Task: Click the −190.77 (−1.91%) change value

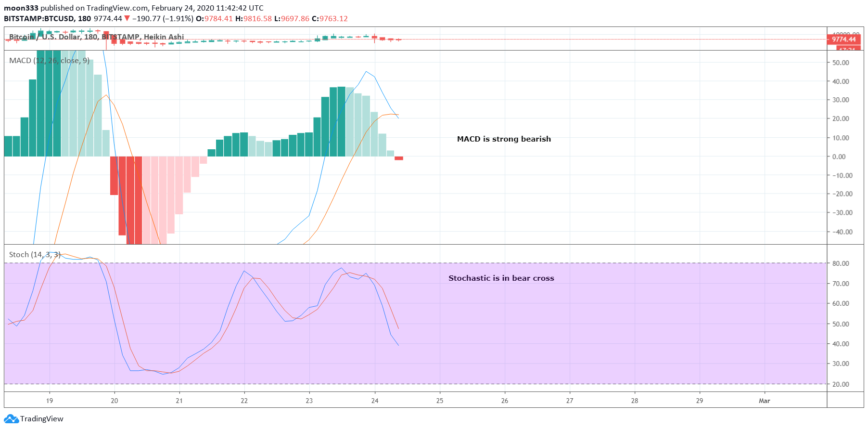Action: [163, 19]
